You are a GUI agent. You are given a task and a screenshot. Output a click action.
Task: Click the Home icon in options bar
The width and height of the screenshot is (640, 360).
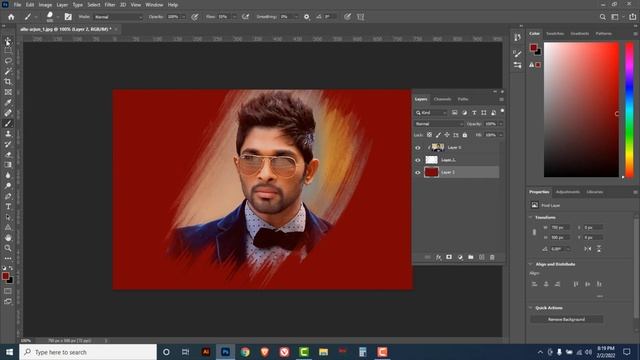[11, 17]
